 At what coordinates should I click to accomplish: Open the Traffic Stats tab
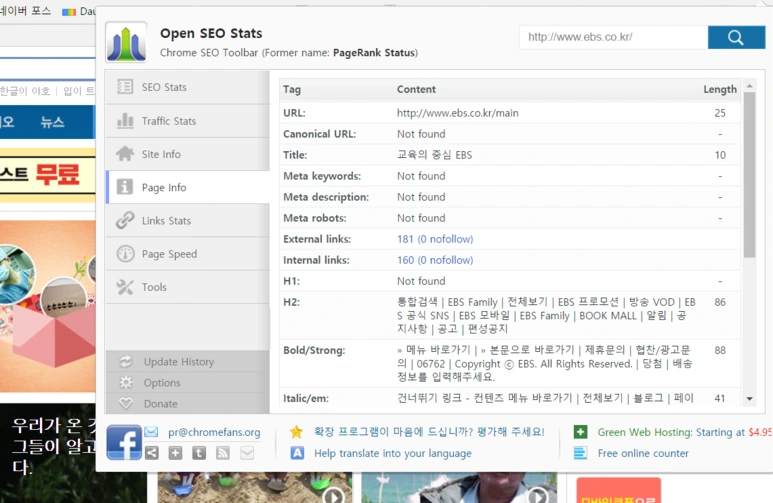[x=188, y=121]
